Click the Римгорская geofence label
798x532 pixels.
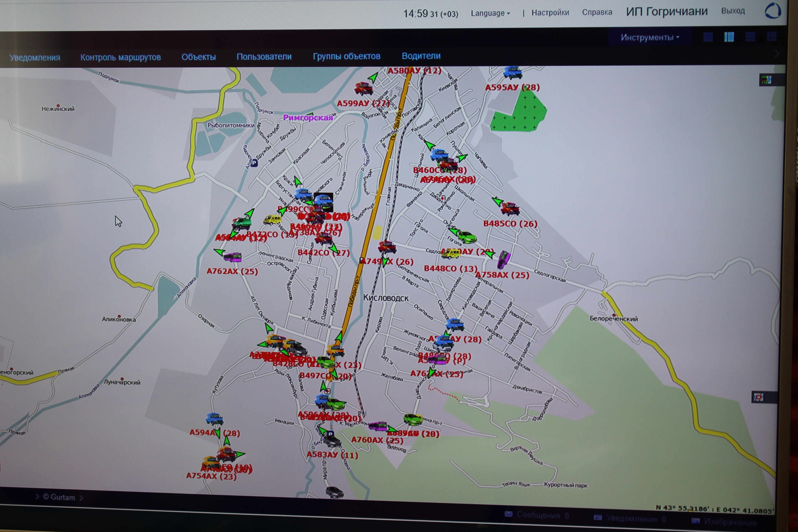point(308,118)
